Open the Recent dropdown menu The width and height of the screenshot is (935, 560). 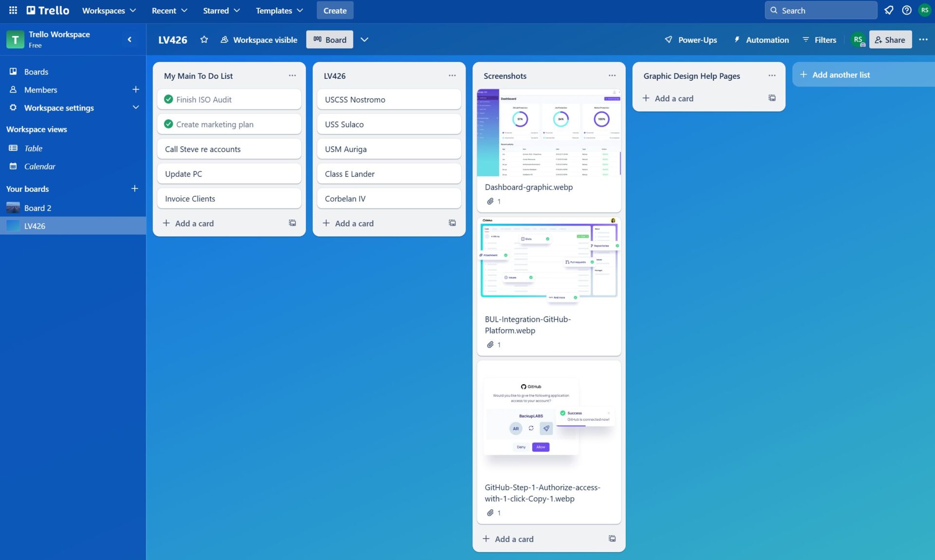(x=169, y=10)
